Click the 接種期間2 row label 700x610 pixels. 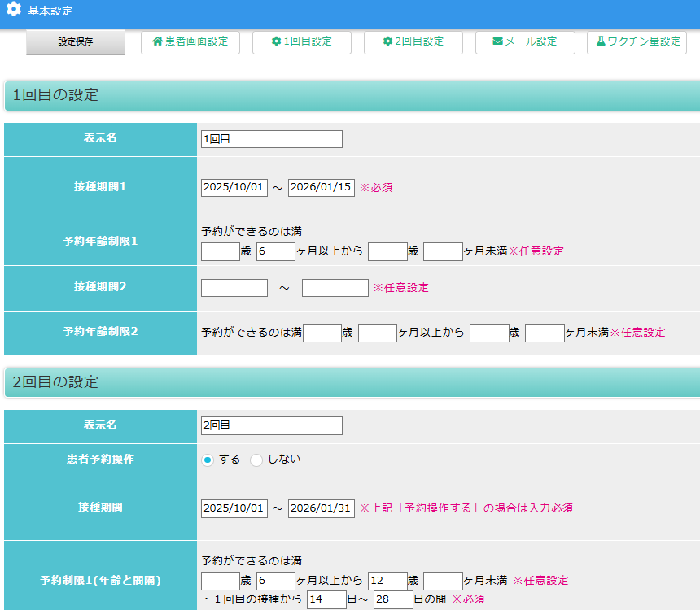tap(100, 287)
